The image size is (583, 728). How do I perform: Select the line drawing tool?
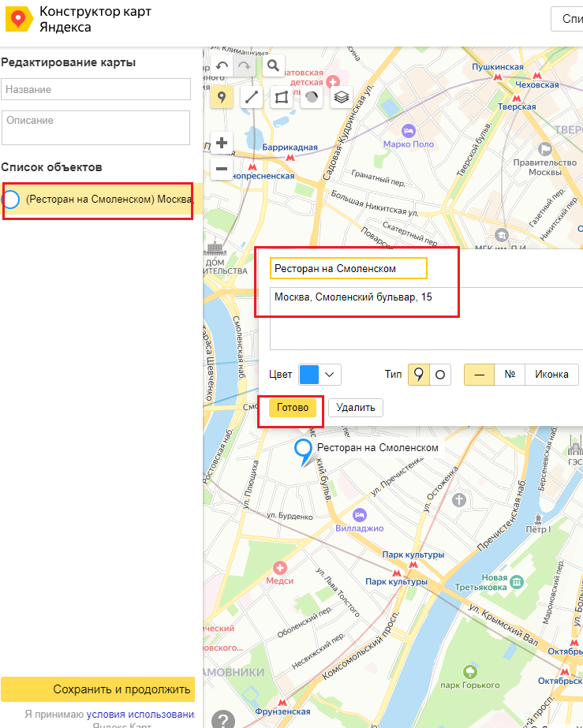point(252,97)
